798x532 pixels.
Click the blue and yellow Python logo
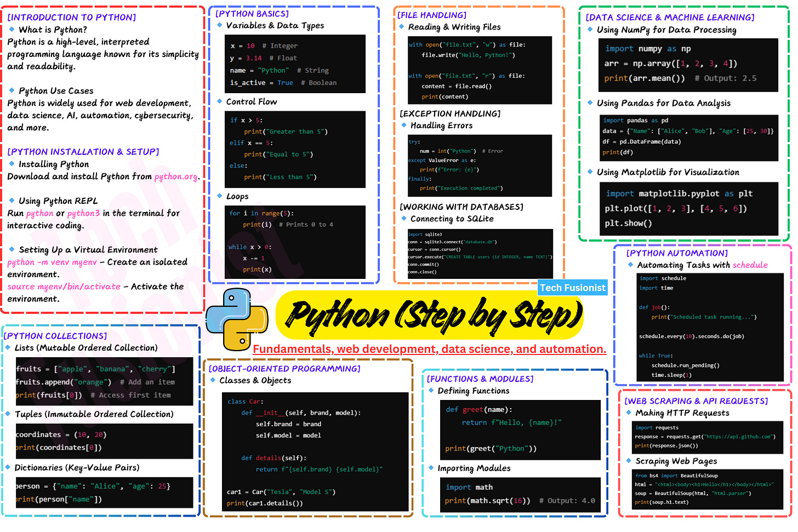(x=237, y=320)
